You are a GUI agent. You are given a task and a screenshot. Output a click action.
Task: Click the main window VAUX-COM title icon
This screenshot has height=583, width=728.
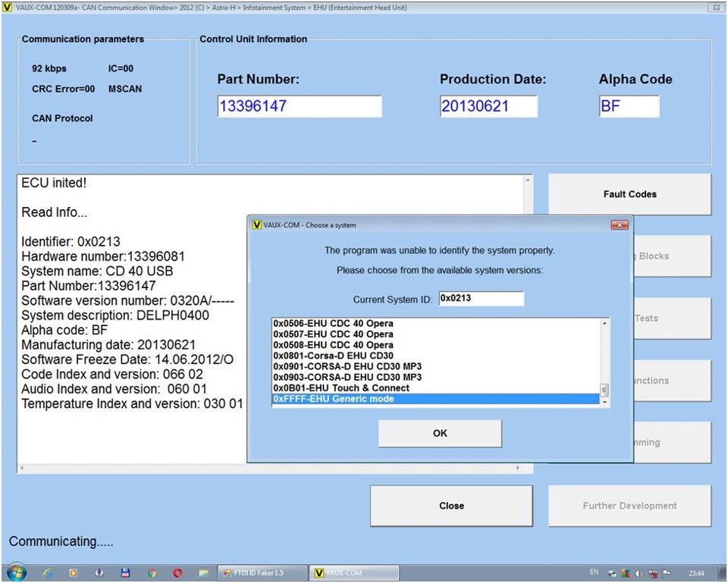8,8
